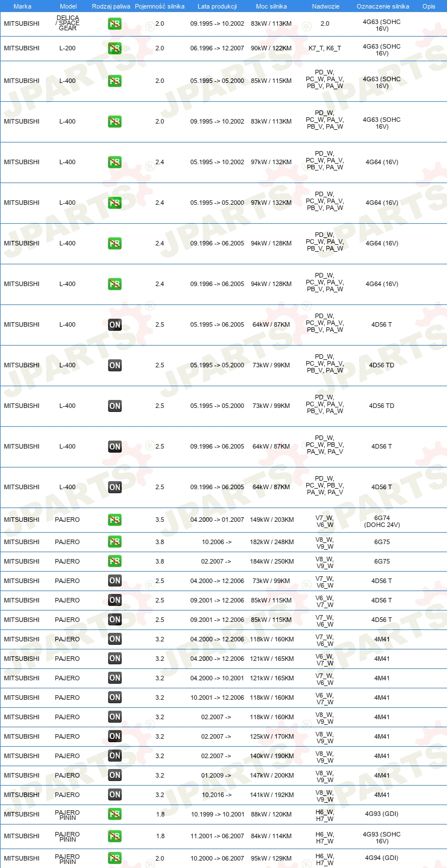447x868 pixels.
Task: Click the 'K7_T, K6_T' body cell
Action: point(325,48)
